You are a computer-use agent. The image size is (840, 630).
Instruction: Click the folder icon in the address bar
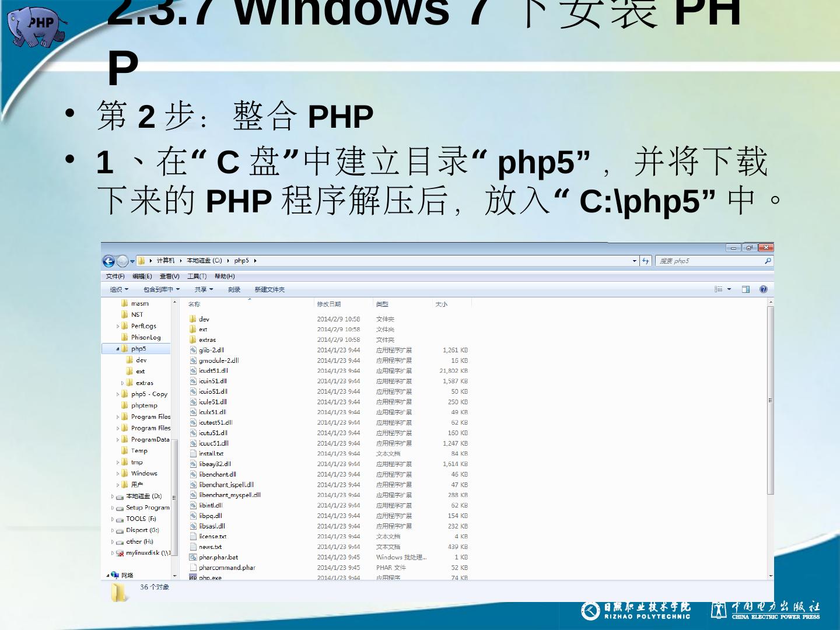click(141, 261)
